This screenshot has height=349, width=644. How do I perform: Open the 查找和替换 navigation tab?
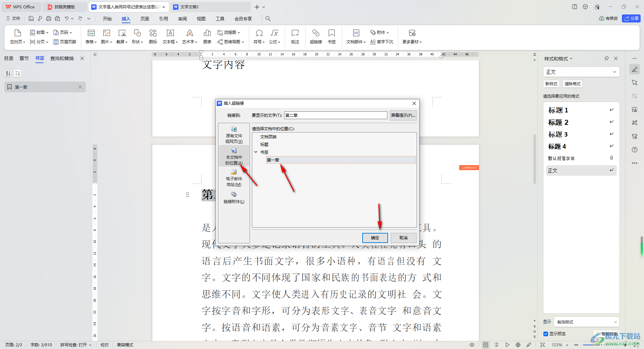pos(62,58)
